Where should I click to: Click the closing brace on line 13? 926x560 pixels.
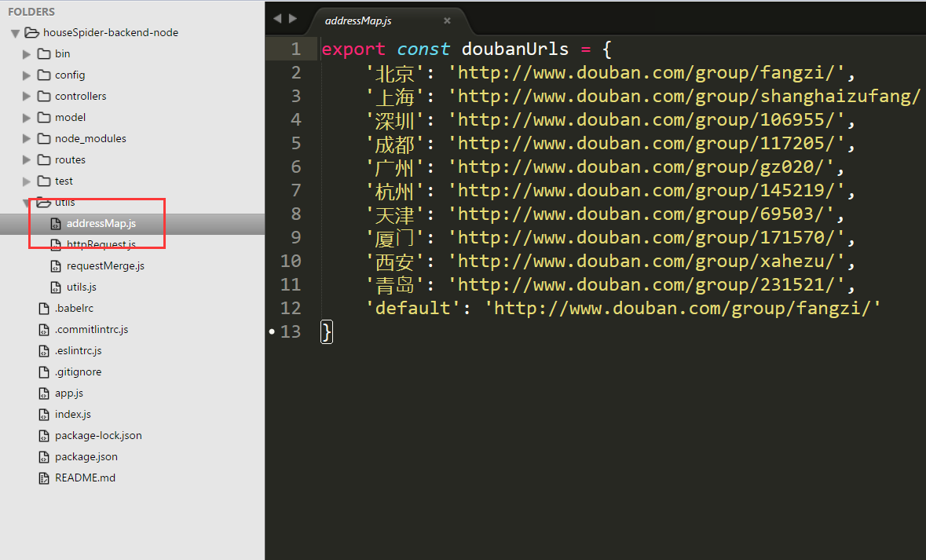click(327, 332)
